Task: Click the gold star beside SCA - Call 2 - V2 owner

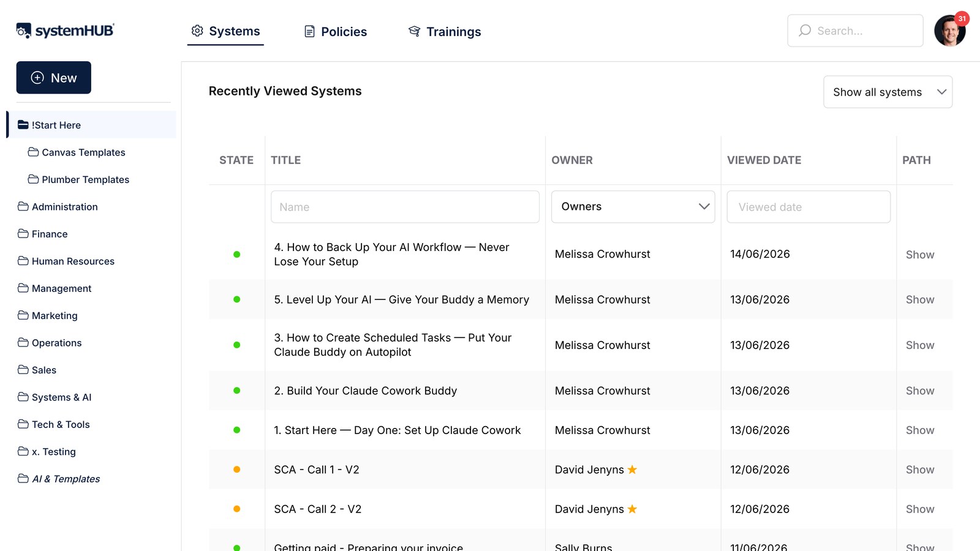Action: pyautogui.click(x=632, y=509)
